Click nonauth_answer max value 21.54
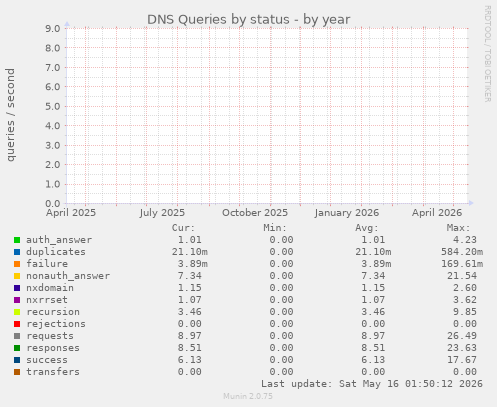The height and width of the screenshot is (407, 497). [x=462, y=276]
